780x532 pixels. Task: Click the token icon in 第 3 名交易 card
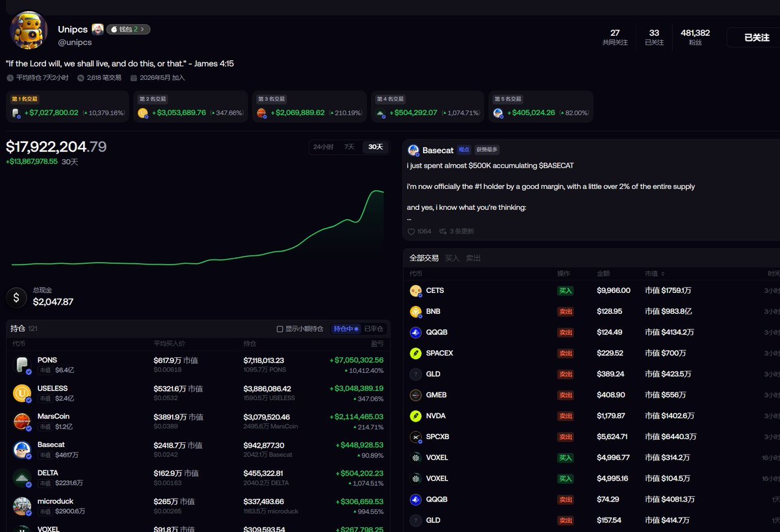click(x=261, y=113)
